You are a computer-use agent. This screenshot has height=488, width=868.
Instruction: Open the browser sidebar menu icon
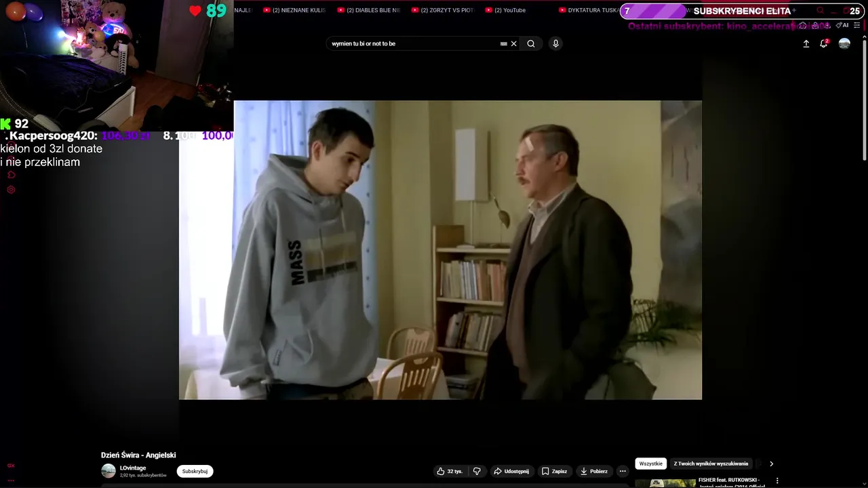pyautogui.click(x=857, y=25)
